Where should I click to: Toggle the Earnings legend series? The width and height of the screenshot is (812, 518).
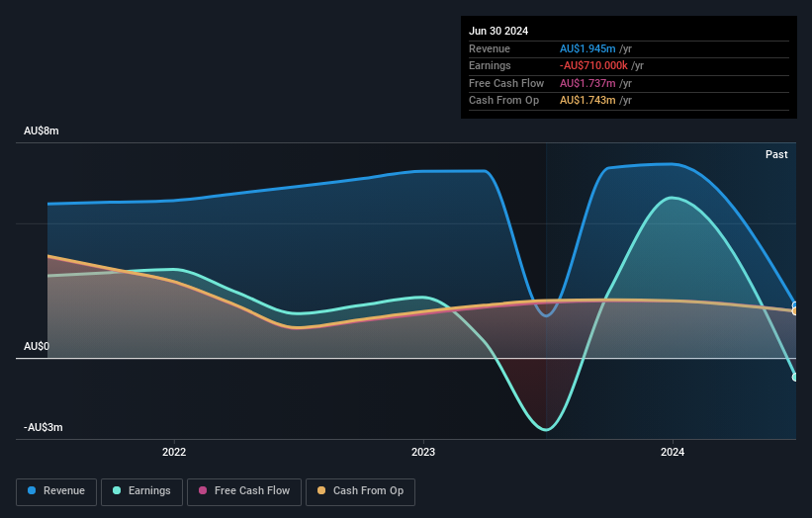pos(141,491)
